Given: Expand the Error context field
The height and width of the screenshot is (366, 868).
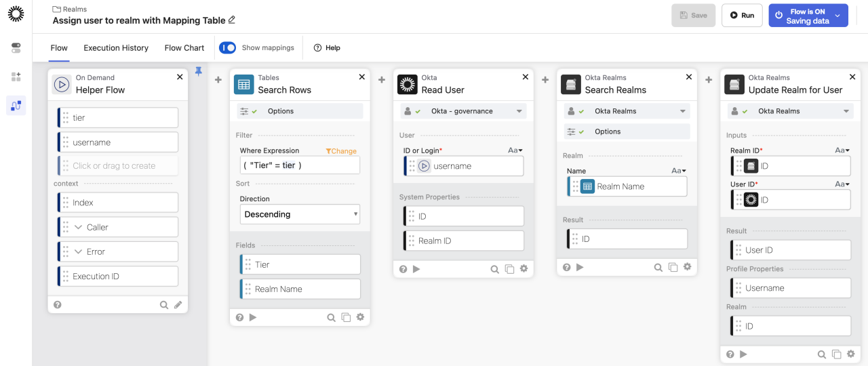Looking at the screenshot, I should 78,251.
